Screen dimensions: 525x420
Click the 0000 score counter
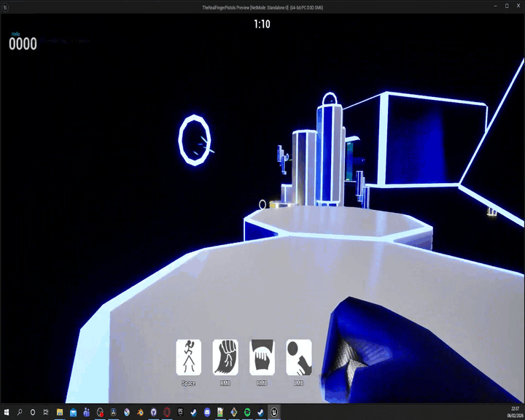[23, 44]
